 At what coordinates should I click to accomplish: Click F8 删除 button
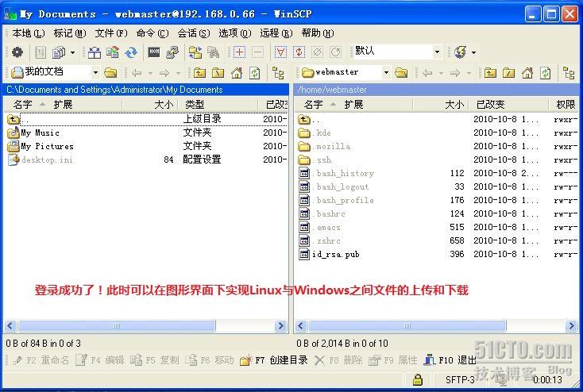(338, 360)
